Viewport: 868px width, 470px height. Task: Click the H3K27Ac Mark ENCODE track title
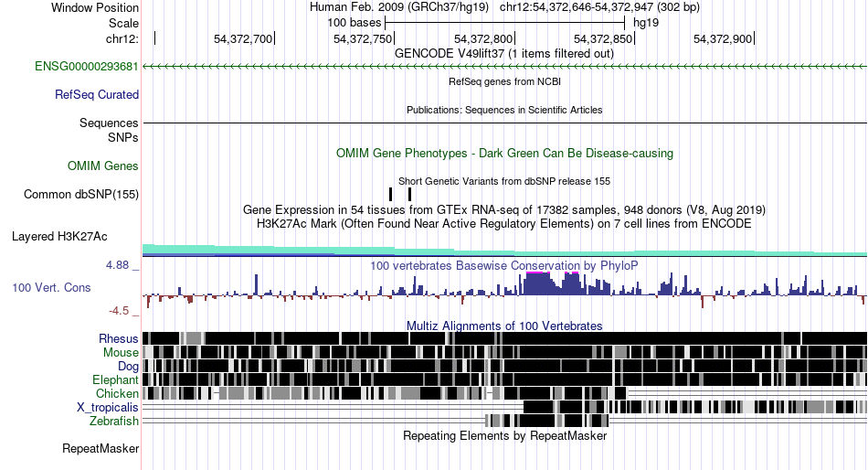click(504, 224)
